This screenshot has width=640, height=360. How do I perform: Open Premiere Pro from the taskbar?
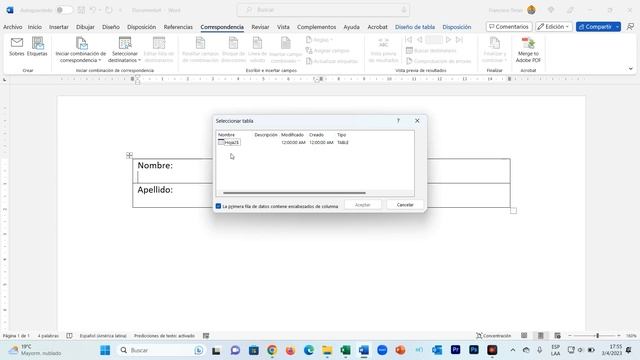(x=456, y=350)
